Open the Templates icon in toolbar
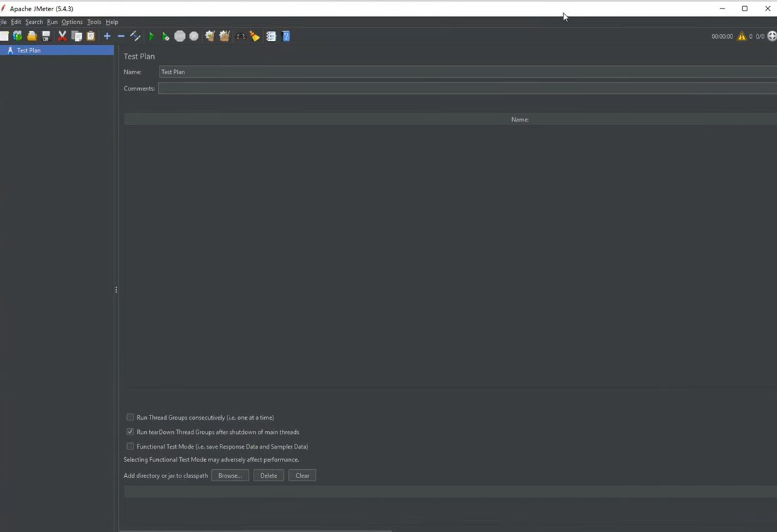Screen dimensions: 777x532 pyautogui.click(x=18, y=36)
